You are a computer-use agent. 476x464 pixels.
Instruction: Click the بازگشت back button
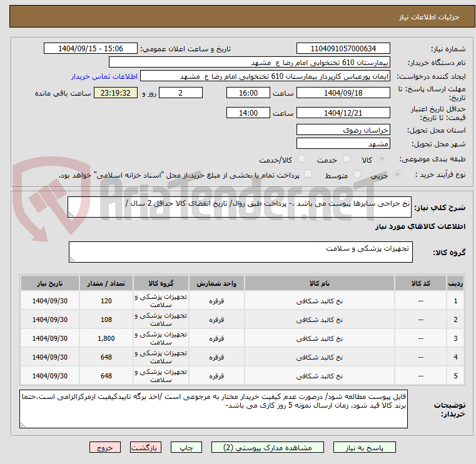click(145, 447)
